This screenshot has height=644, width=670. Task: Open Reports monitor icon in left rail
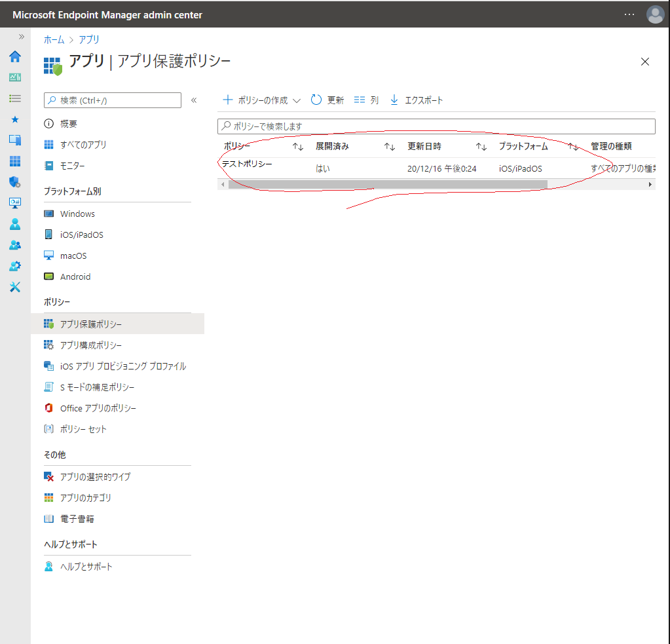tap(15, 203)
